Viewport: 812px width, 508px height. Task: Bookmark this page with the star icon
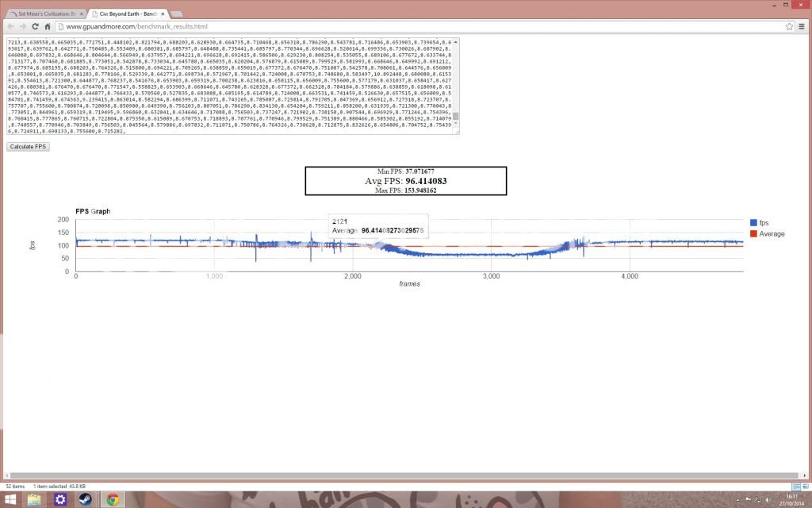point(789,26)
